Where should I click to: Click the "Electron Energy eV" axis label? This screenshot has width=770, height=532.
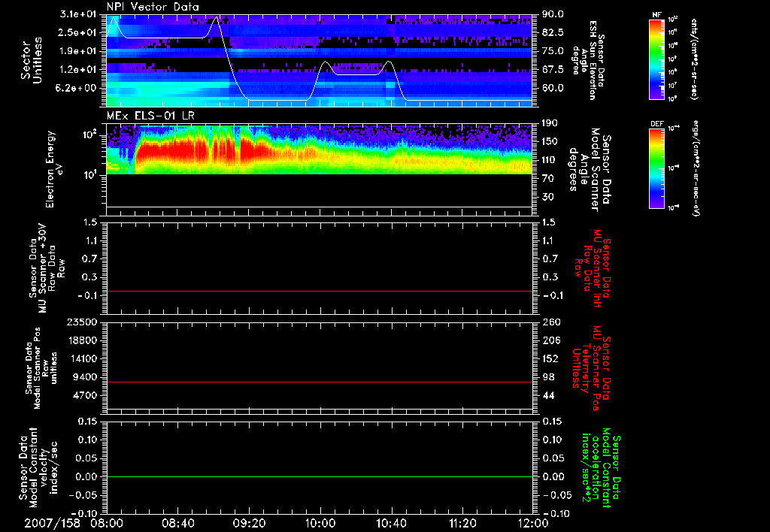54,169
